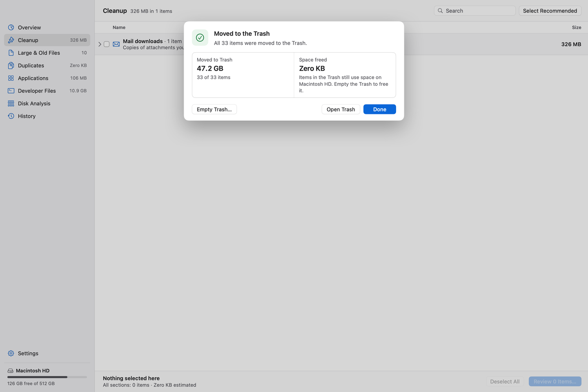Click the 'Moved to Trash' label in dialog
Viewport: 588px width, 392px height.
(214, 60)
